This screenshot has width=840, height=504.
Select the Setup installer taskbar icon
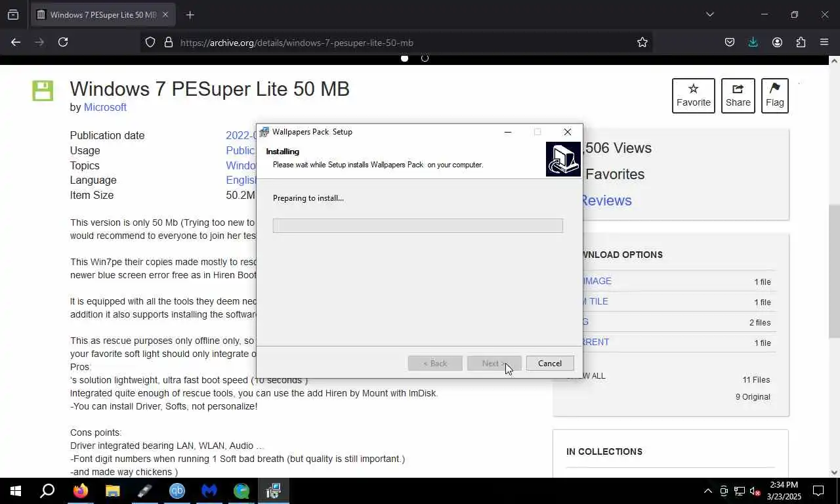tap(274, 491)
